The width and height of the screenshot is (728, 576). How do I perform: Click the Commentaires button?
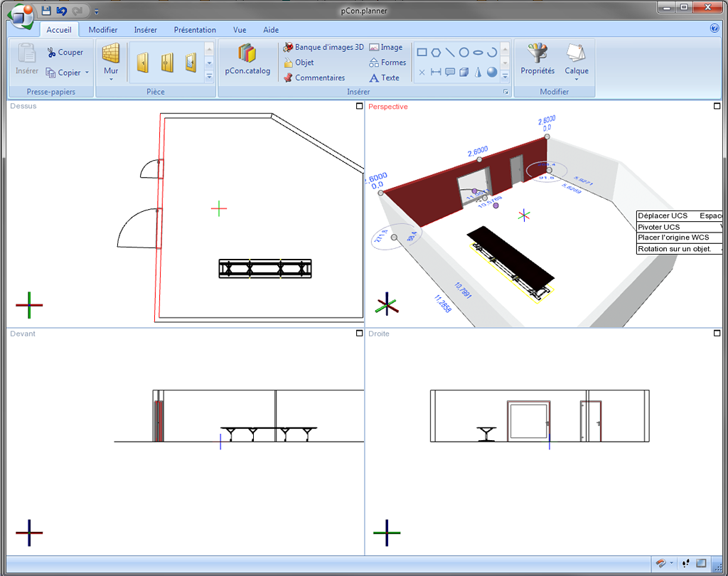coord(314,78)
